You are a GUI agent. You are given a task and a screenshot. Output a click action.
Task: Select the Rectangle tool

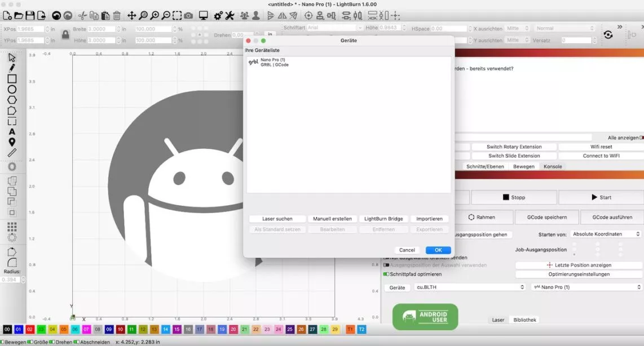click(12, 79)
